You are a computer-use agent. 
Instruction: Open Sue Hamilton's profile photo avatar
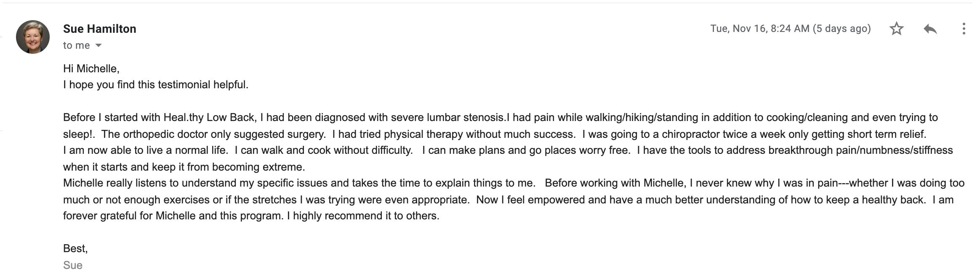point(33,37)
